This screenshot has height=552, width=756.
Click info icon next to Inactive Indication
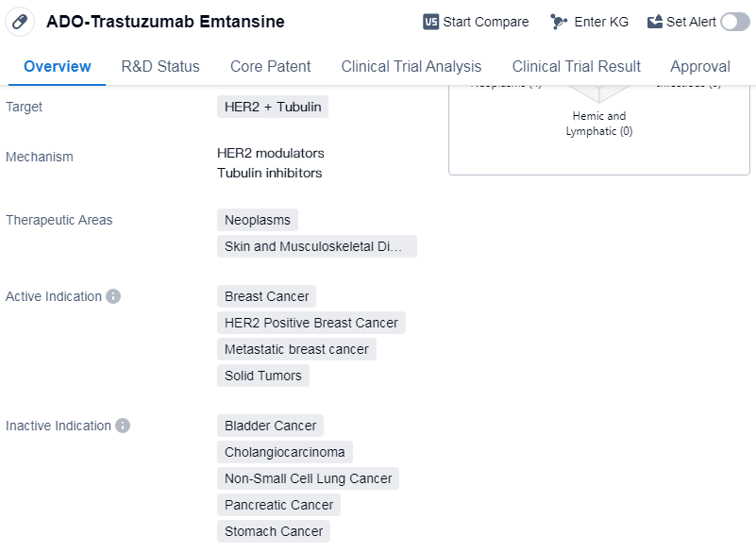(x=123, y=426)
